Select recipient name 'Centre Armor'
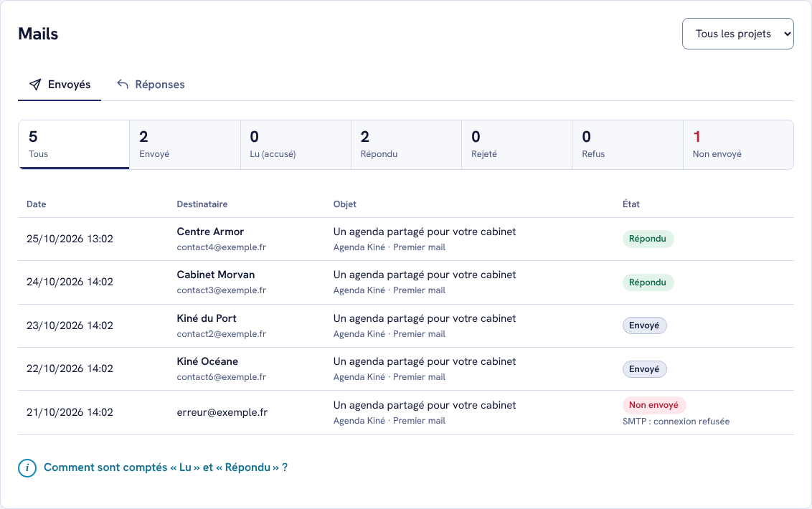Screen dimensions: 812x509 tap(210, 232)
